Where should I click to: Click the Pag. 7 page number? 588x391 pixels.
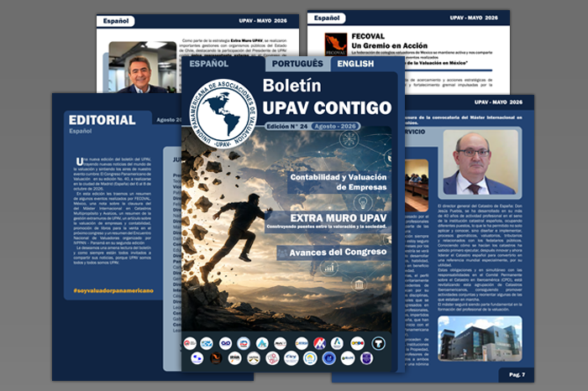pyautogui.click(x=517, y=375)
